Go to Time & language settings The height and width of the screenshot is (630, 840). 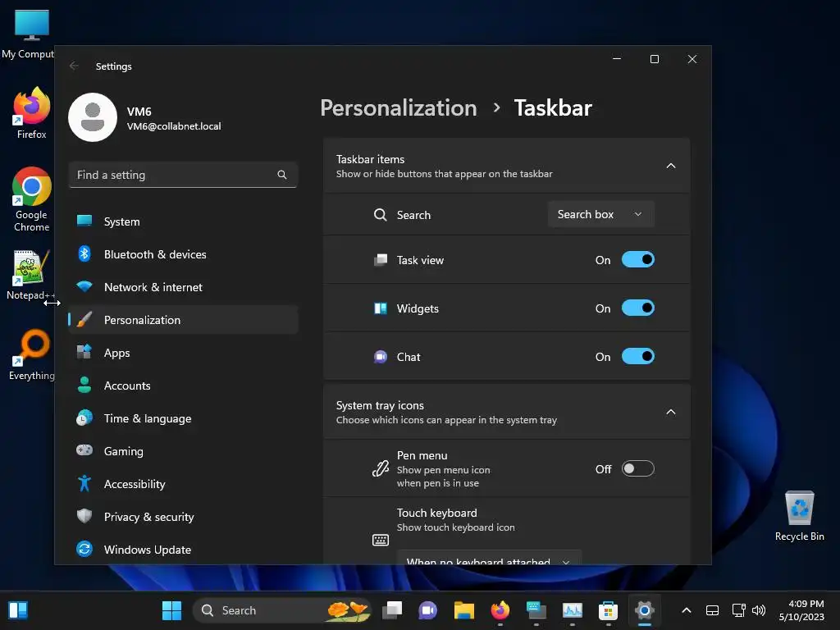pos(183,418)
